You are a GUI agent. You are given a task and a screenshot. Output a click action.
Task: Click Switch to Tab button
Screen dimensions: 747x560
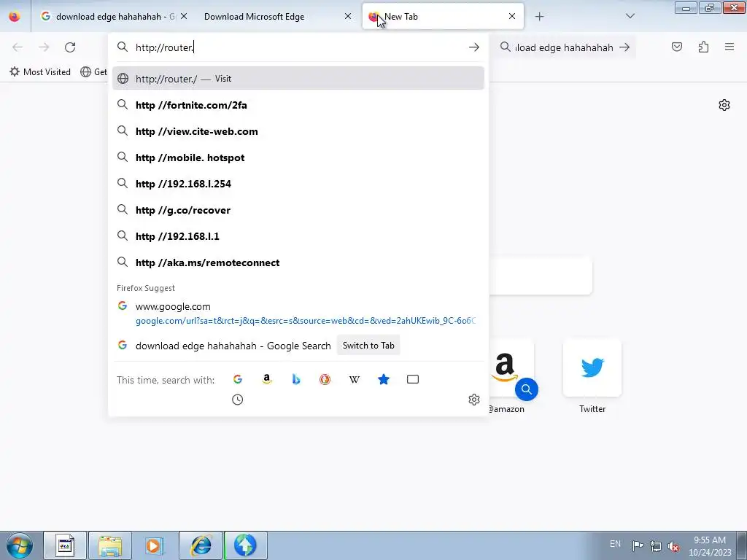pyautogui.click(x=368, y=345)
